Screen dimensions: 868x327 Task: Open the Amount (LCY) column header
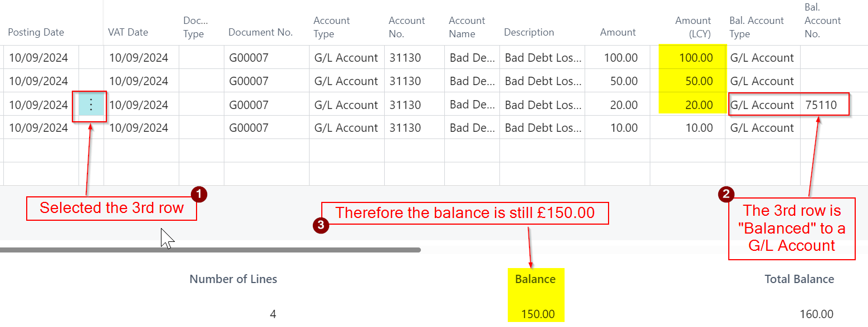(693, 27)
